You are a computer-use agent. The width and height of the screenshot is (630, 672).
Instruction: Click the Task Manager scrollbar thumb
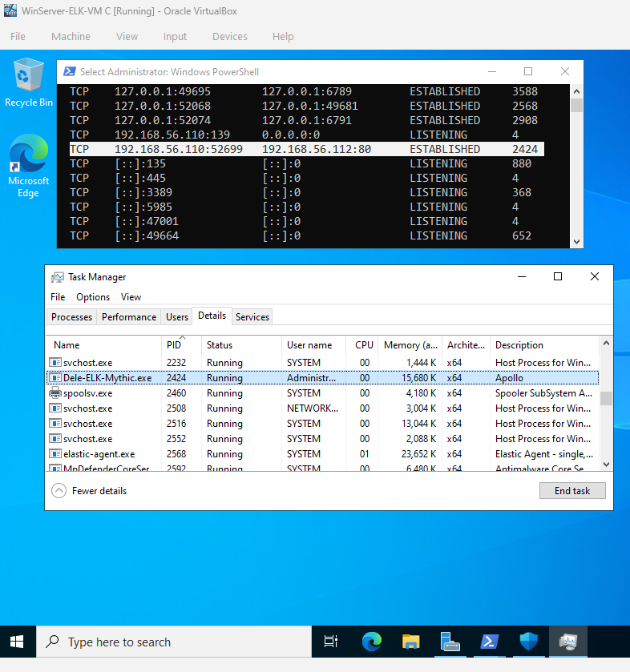(x=606, y=398)
